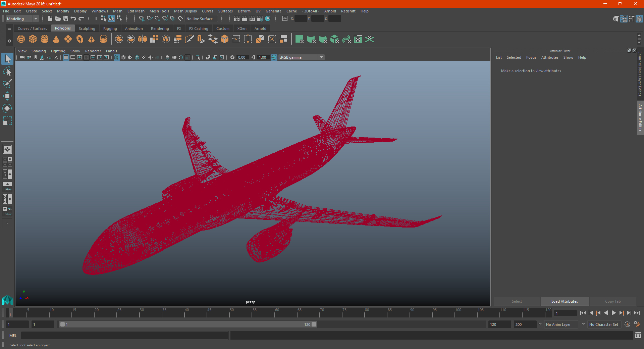Select the Lasso Select tool
The height and width of the screenshot is (349, 644).
(7, 71)
